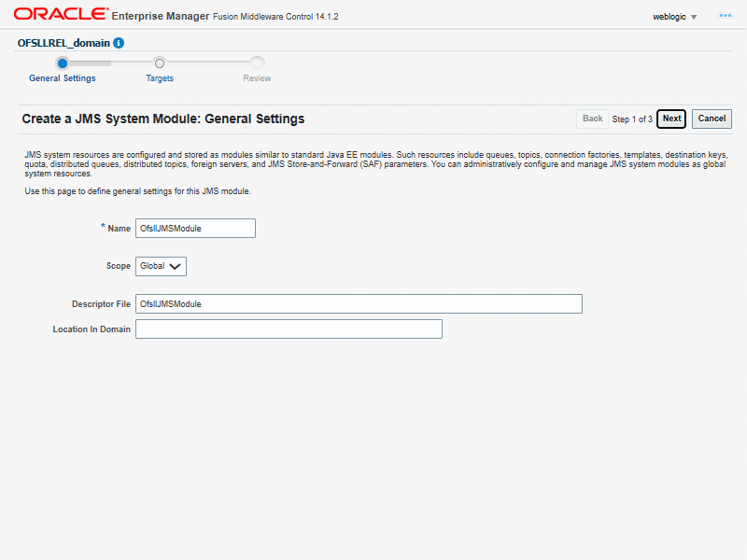This screenshot has height=560, width=747.
Task: Click the 'Descriptor File' label
Action: coord(101,304)
